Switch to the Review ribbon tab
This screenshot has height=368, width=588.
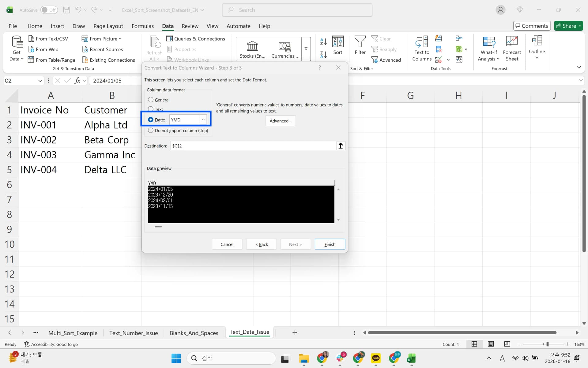pos(190,26)
